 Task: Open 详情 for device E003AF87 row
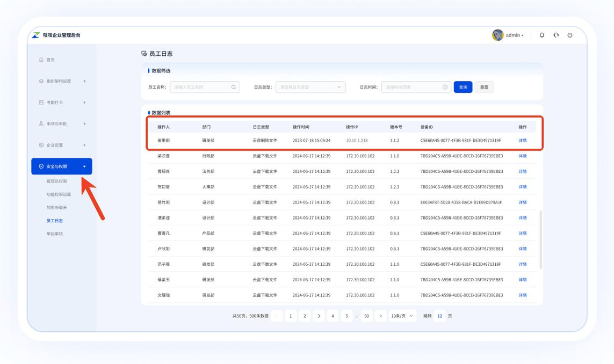(x=523, y=202)
